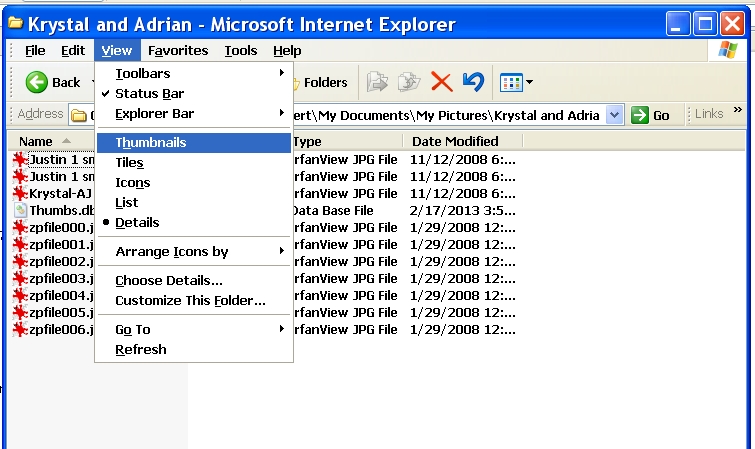Click the Data Base File type cell

point(333,211)
